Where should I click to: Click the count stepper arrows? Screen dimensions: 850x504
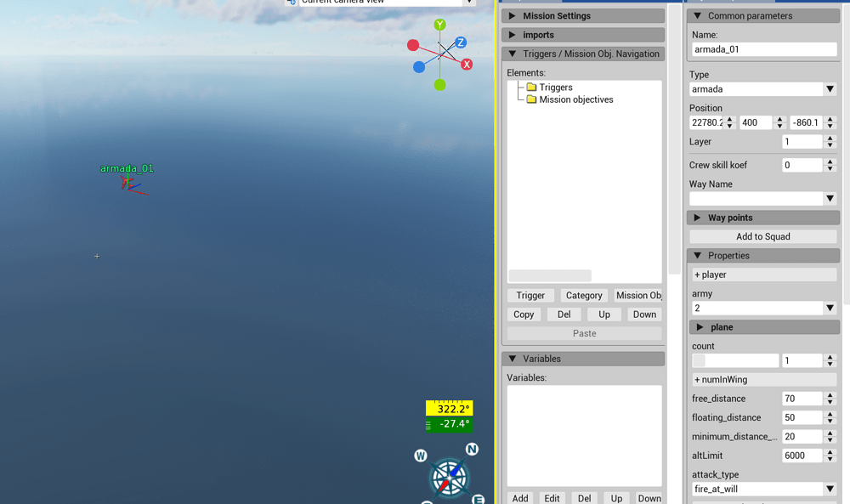click(830, 360)
